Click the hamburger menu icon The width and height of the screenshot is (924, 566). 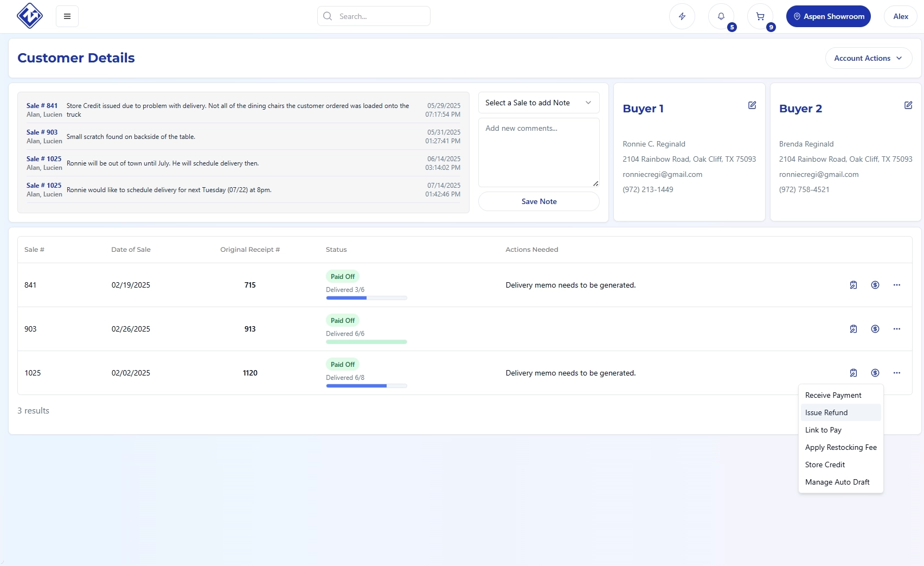(67, 16)
